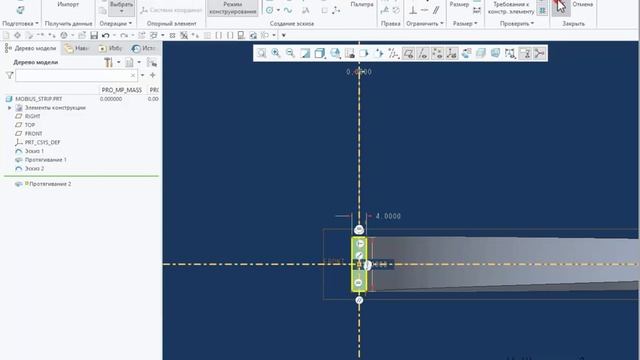Viewport: 640px width, 360px height.
Task: Click the Отмена button
Action: (x=582, y=4)
